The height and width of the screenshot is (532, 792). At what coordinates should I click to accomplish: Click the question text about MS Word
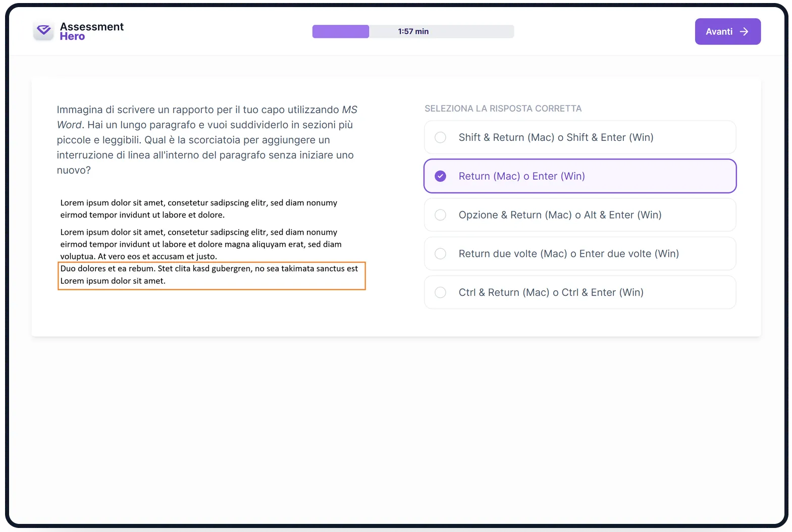[x=207, y=140]
